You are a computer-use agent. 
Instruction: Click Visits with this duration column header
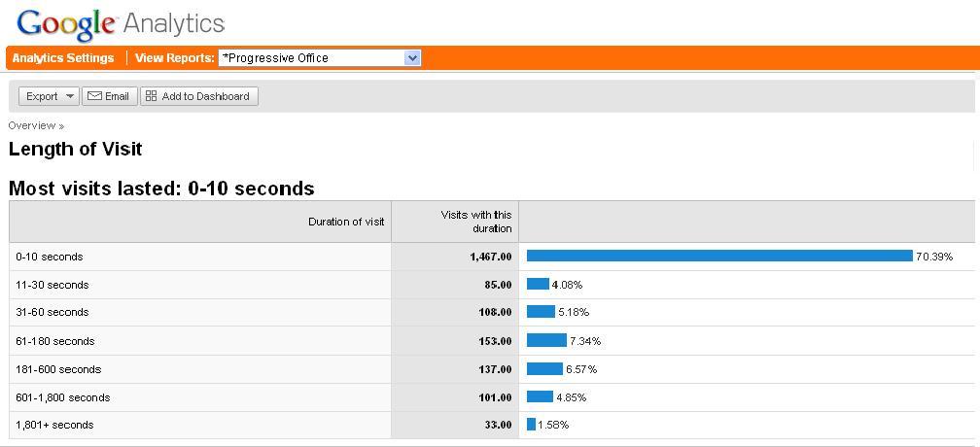point(476,222)
